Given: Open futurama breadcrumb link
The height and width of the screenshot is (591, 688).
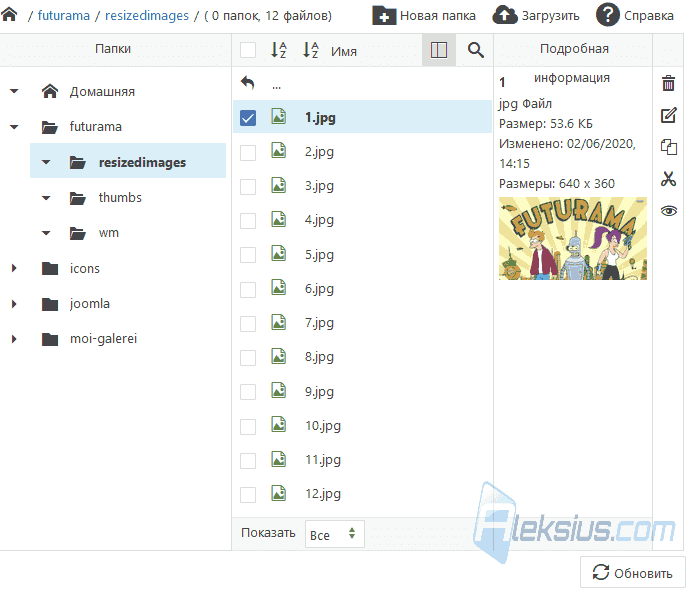Looking at the screenshot, I should (64, 15).
